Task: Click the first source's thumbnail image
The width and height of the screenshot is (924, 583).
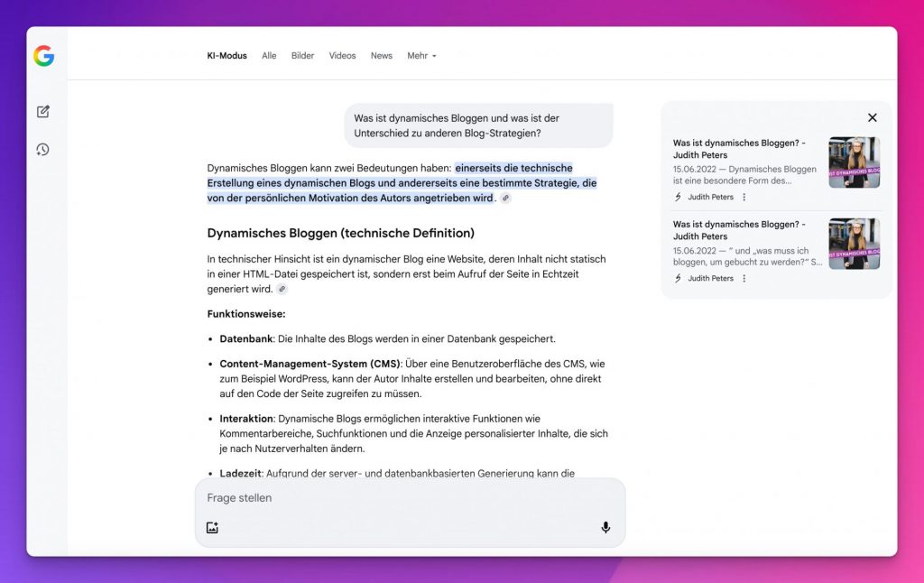Action: coord(854,162)
